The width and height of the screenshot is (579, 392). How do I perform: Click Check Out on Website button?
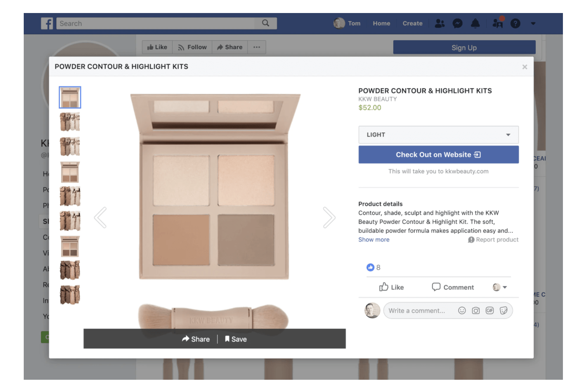(x=438, y=155)
